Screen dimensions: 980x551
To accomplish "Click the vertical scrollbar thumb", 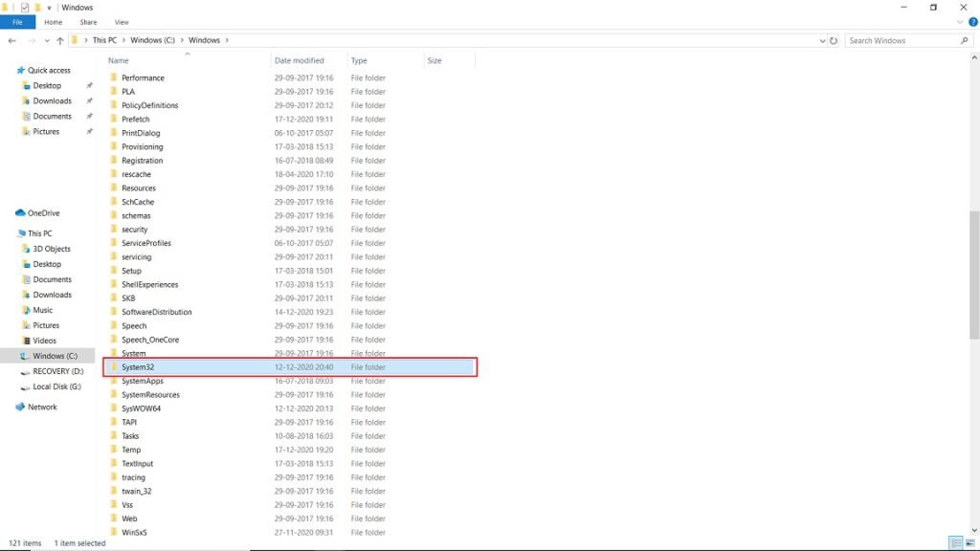I will pos(973,275).
